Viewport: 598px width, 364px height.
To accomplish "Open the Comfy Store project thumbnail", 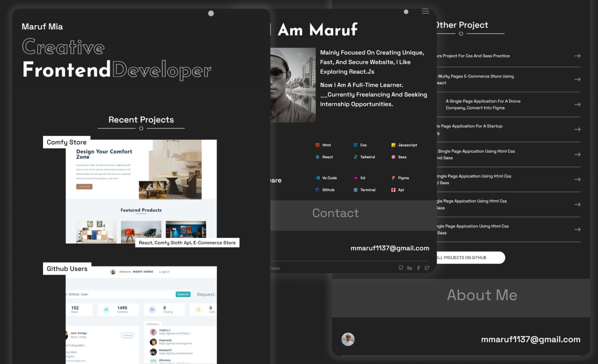I will pos(141,191).
